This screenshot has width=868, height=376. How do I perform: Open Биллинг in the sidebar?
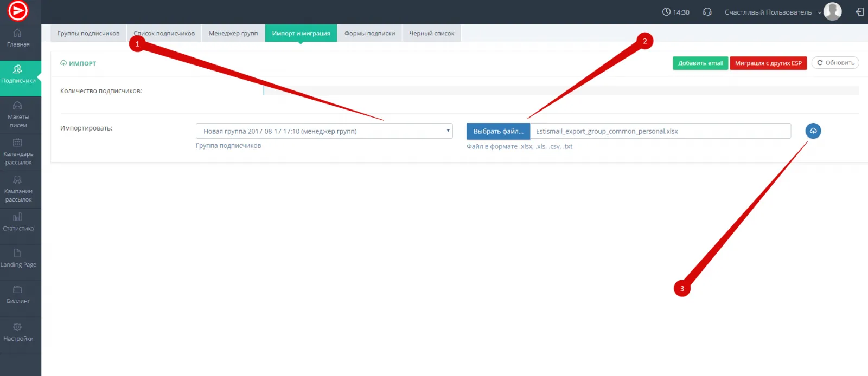[x=18, y=295]
